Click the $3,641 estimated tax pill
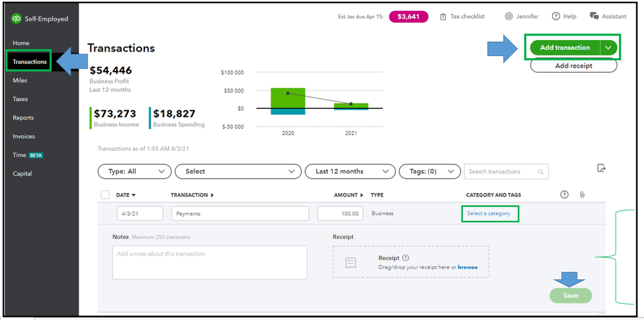Image resolution: width=644 pixels, height=320 pixels. [409, 17]
